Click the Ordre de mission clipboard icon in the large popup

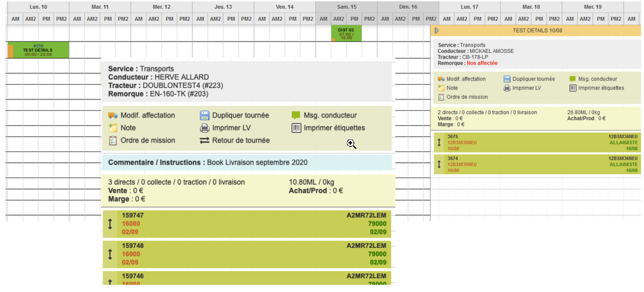(112, 140)
